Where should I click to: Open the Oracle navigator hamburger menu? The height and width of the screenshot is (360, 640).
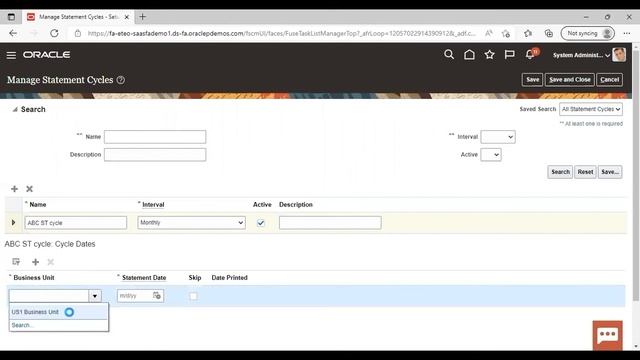[x=11, y=55]
